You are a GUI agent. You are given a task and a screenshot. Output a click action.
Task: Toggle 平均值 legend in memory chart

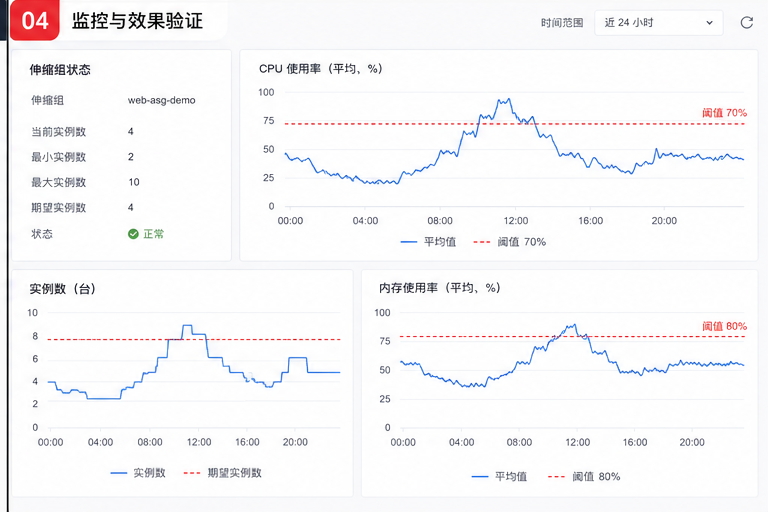pos(499,476)
